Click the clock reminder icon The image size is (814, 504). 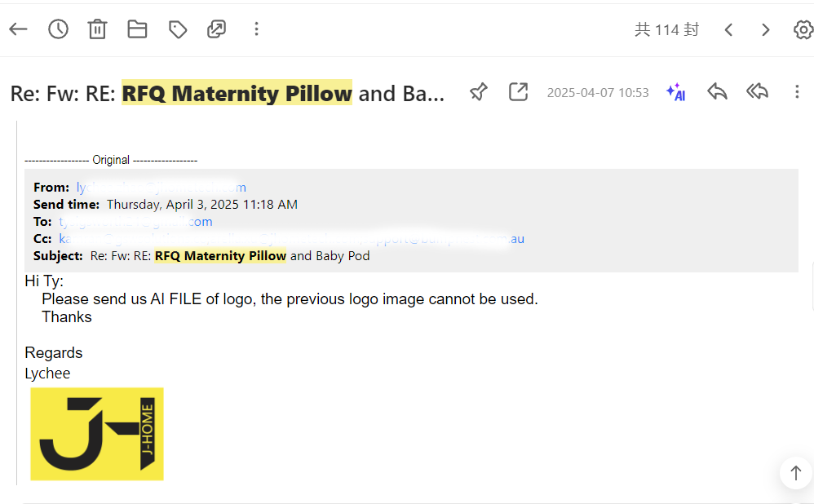click(58, 29)
